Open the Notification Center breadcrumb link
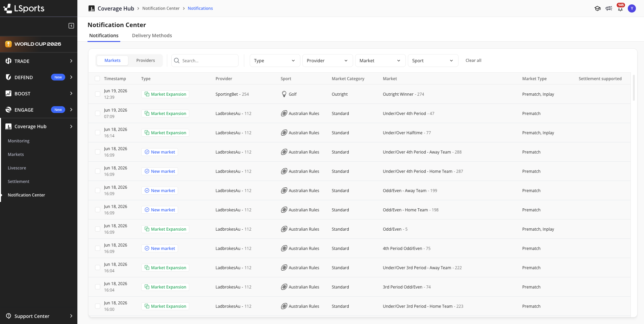 161,8
